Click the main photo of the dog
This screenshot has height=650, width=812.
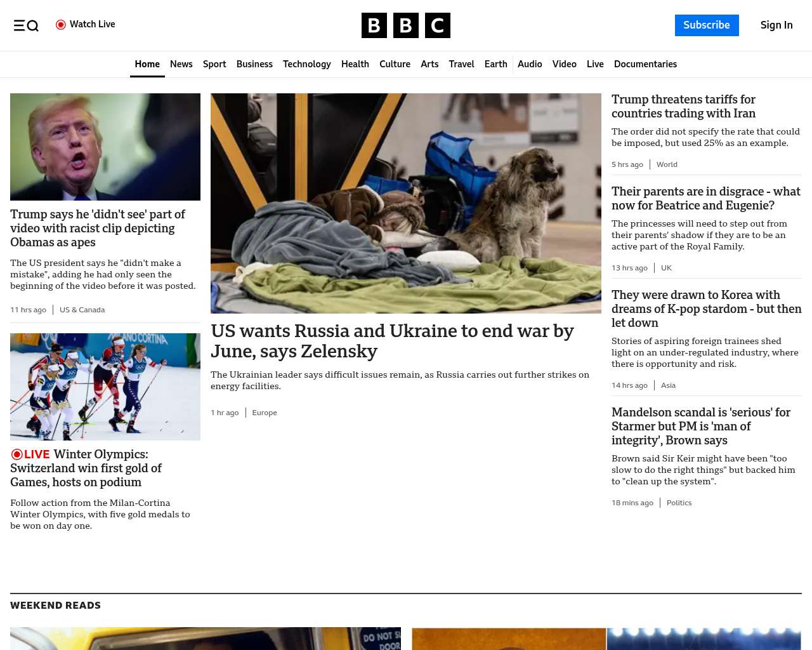[406, 203]
